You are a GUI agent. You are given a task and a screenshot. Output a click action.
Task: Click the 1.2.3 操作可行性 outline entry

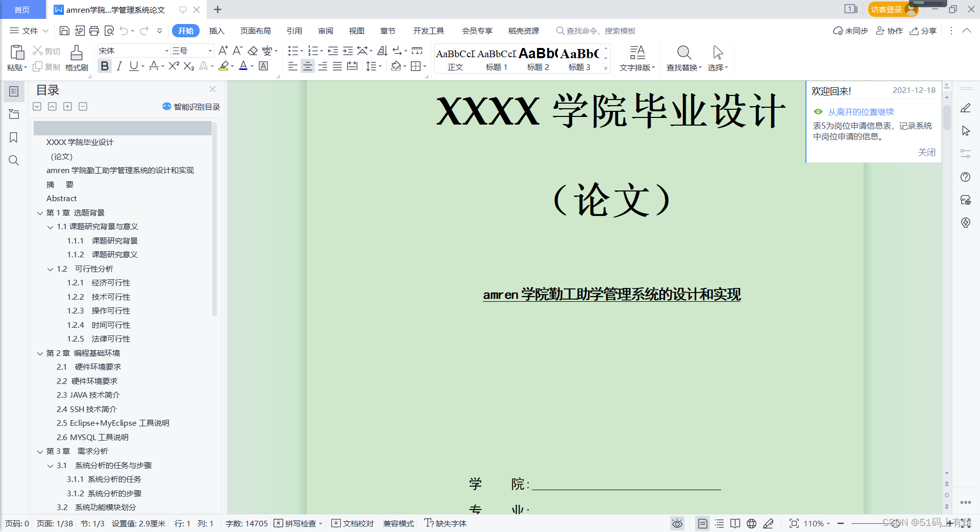pos(99,310)
